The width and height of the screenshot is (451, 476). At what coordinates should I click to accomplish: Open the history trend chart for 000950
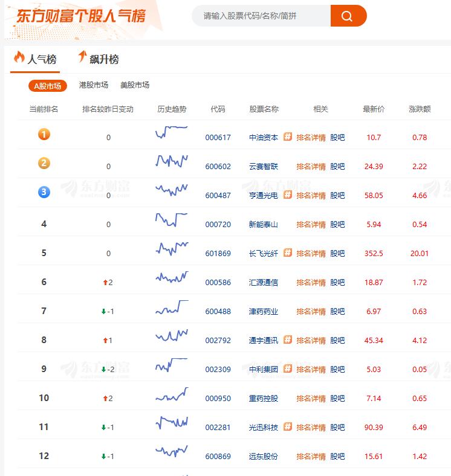(172, 394)
